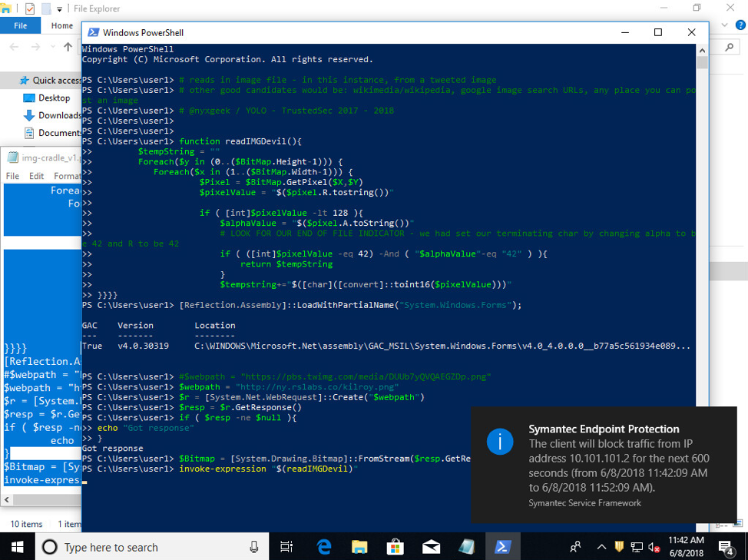748x560 pixels.
Task: Open Desktop from the navigation pane
Action: point(47,98)
